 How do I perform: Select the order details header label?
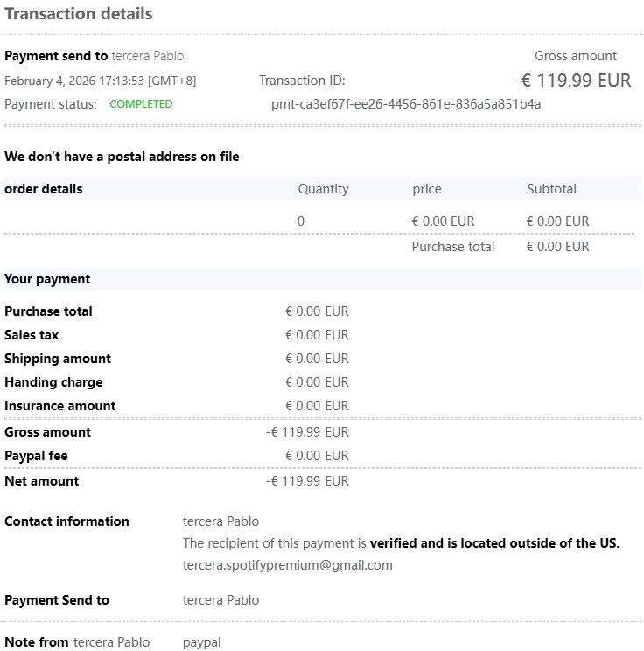[44, 189]
